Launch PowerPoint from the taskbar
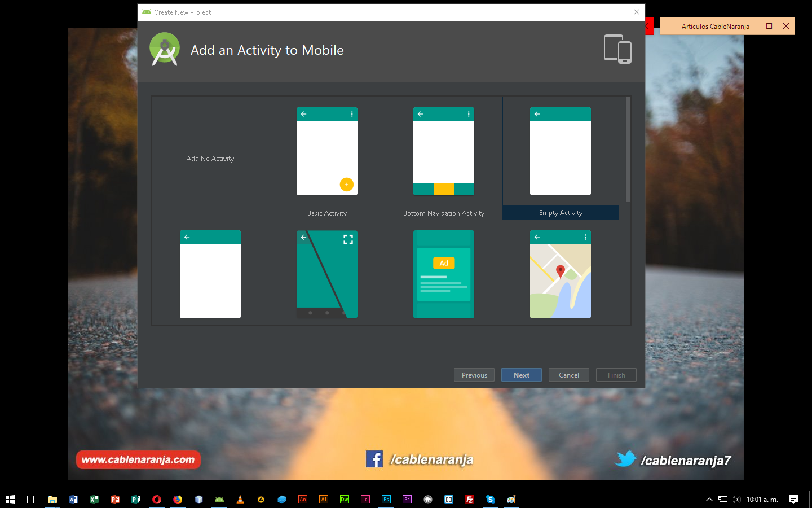 click(115, 500)
